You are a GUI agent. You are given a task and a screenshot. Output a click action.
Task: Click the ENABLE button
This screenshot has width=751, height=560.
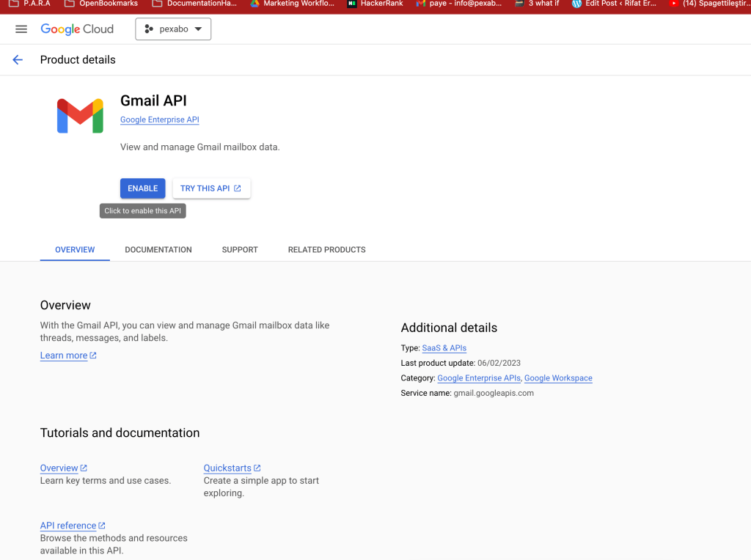tap(143, 188)
